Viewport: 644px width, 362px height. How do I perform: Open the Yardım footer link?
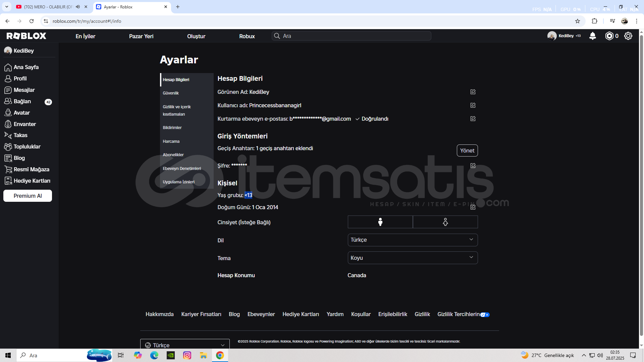(335, 314)
